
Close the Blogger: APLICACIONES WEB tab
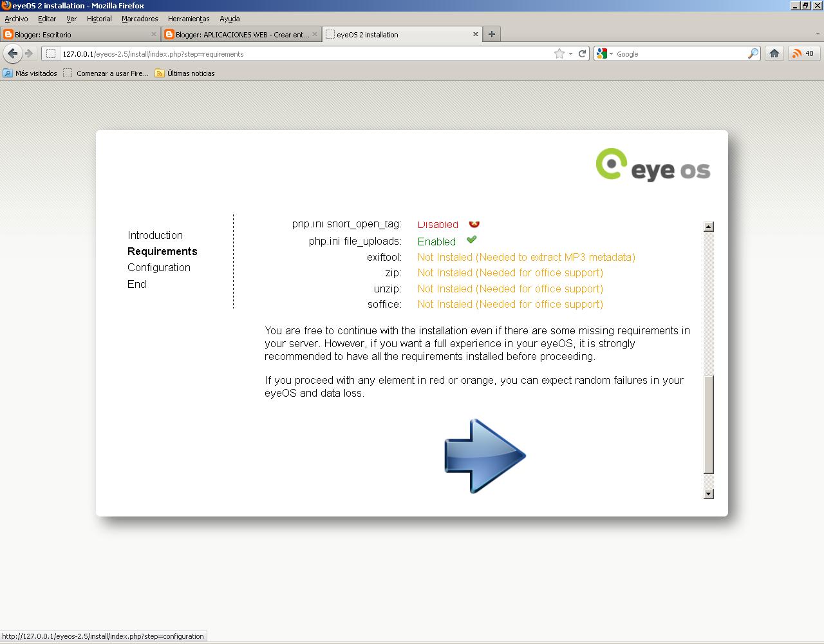click(315, 34)
